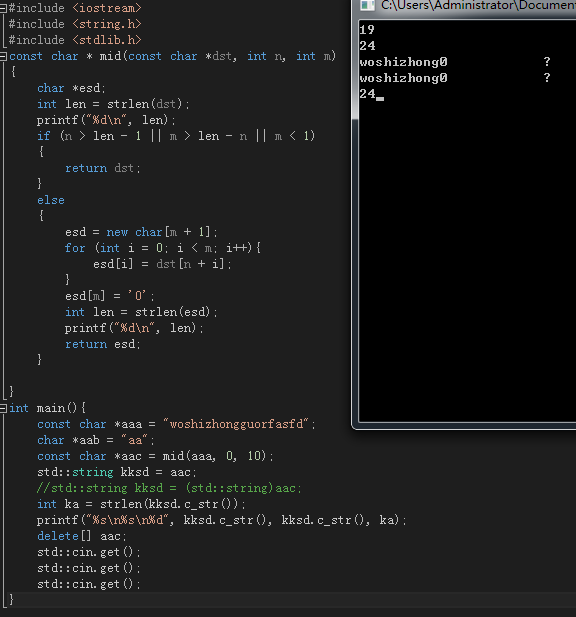Open the console window system menu icon
The height and width of the screenshot is (617, 576).
[367, 5]
